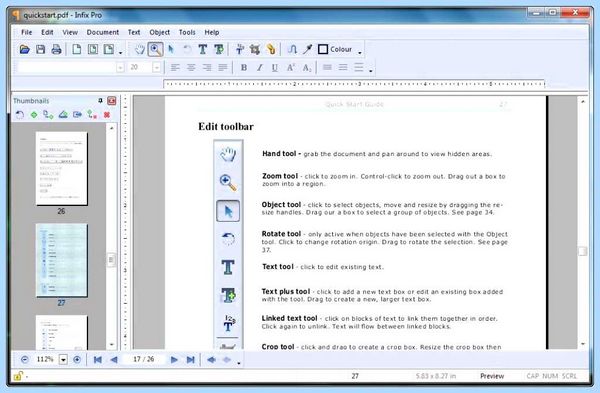This screenshot has height=393, width=600.
Task: Set single line spacing
Action: pyautogui.click(x=327, y=67)
